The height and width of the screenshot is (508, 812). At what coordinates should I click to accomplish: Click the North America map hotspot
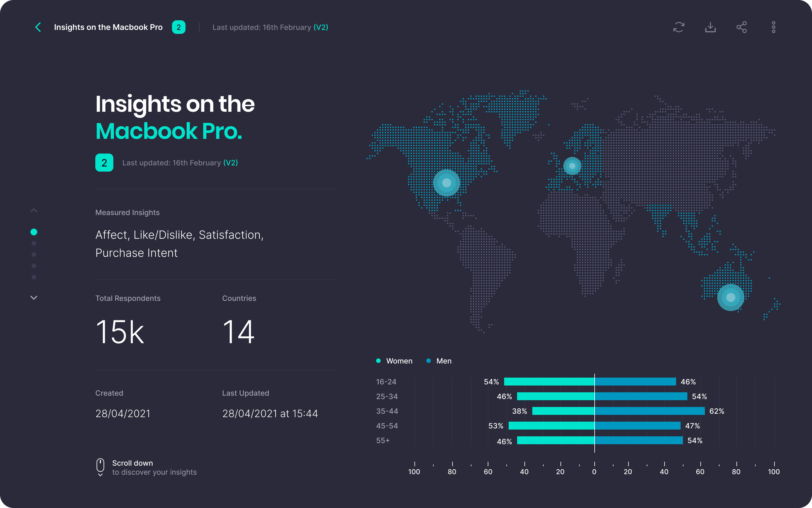click(x=447, y=183)
